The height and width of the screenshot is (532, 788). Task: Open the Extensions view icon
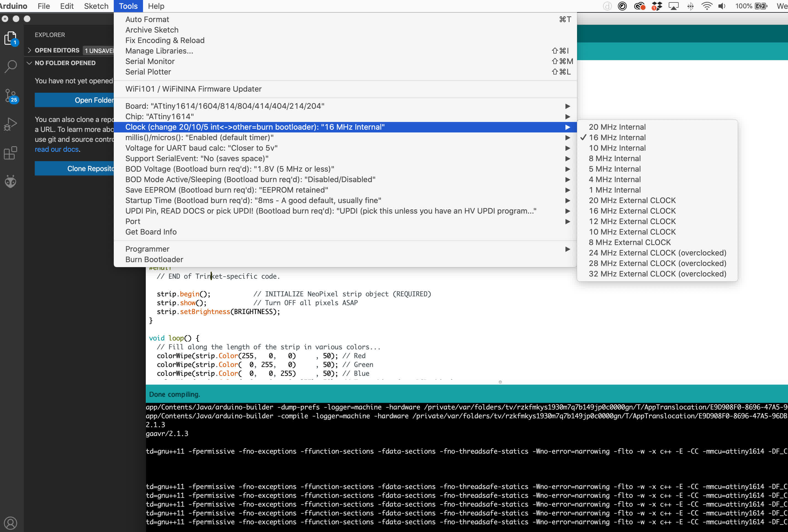[x=11, y=153]
